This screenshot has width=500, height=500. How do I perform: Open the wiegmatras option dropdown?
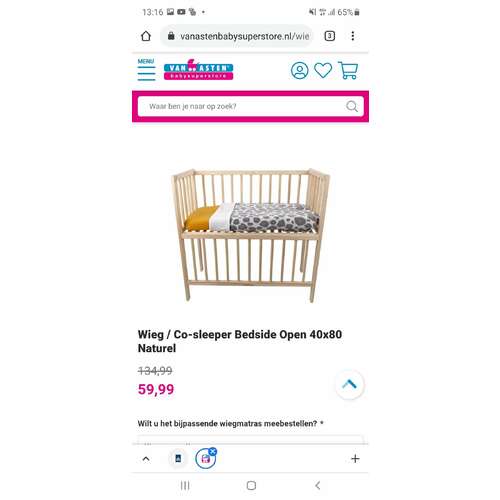250,439
